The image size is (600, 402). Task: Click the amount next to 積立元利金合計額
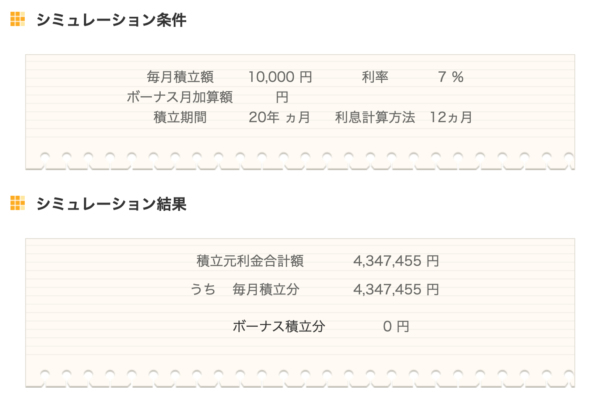pyautogui.click(x=396, y=261)
